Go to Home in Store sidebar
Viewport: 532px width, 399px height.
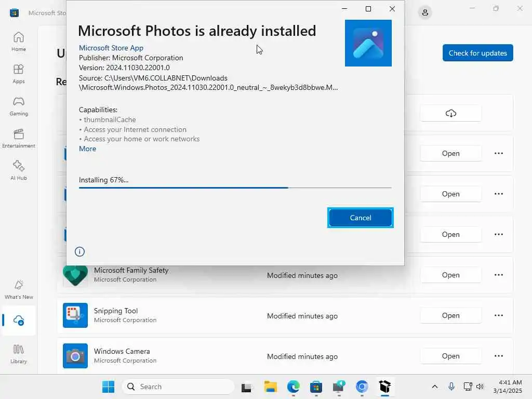19,42
